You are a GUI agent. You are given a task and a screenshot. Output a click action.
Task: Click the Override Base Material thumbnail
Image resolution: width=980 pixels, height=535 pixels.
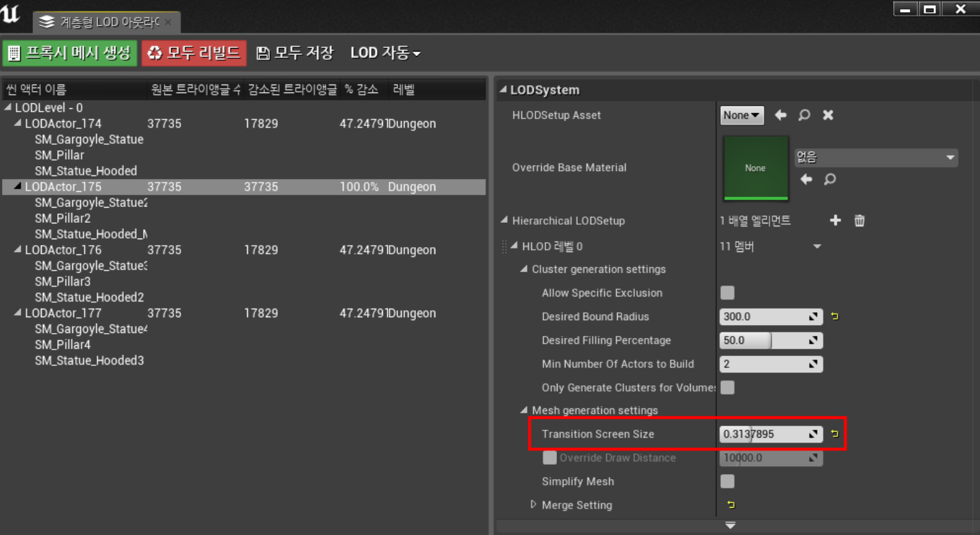(755, 168)
